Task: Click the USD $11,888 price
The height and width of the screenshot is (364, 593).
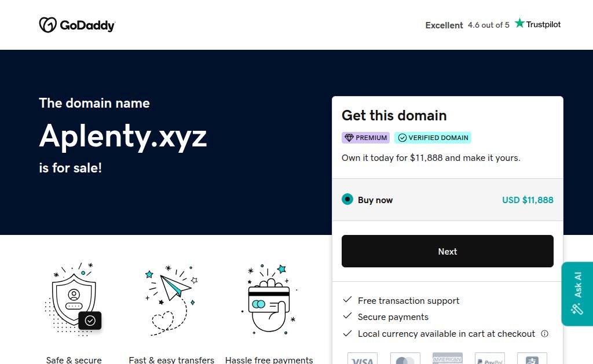Action: click(x=528, y=200)
